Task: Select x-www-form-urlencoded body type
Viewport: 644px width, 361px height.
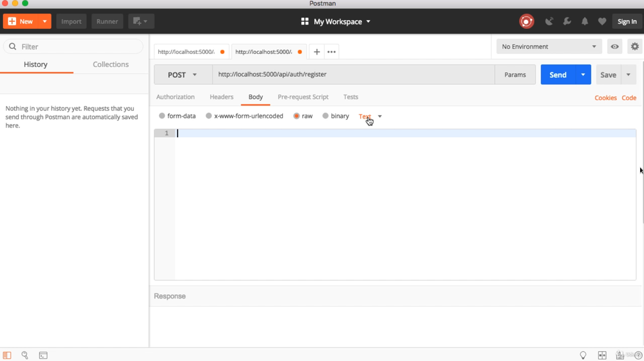Action: click(x=209, y=116)
